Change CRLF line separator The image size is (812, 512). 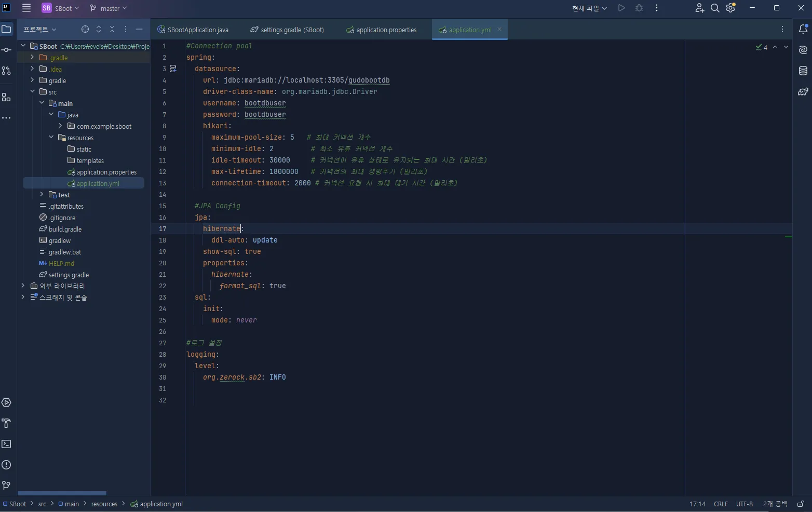point(721,504)
